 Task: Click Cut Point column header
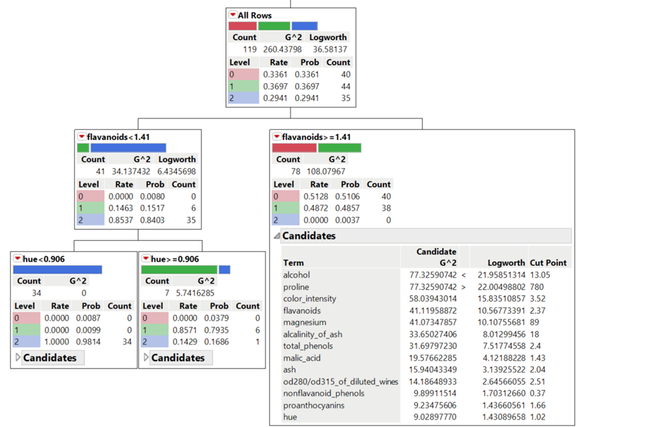[548, 263]
